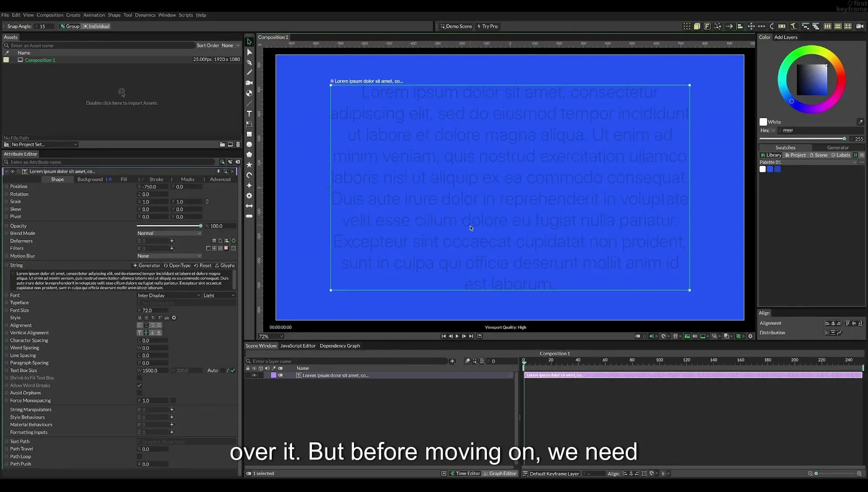
Task: Open the Animation menu
Action: (x=94, y=15)
